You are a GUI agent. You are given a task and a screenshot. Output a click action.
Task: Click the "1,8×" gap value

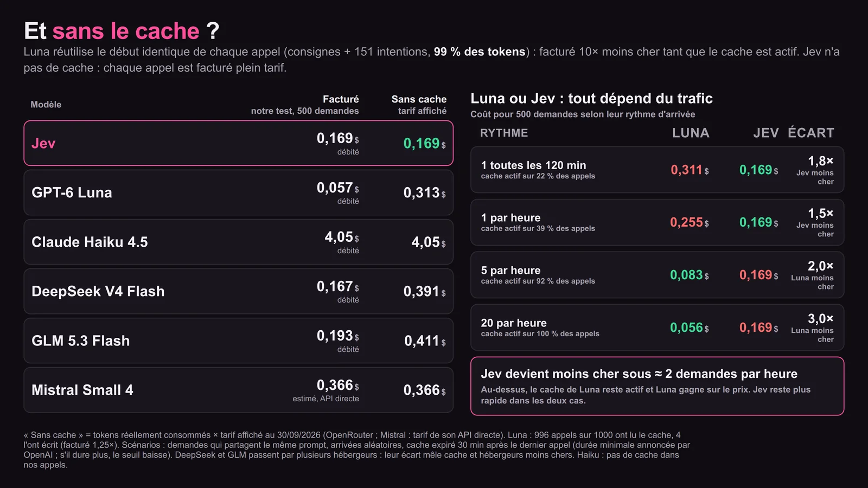tap(820, 161)
